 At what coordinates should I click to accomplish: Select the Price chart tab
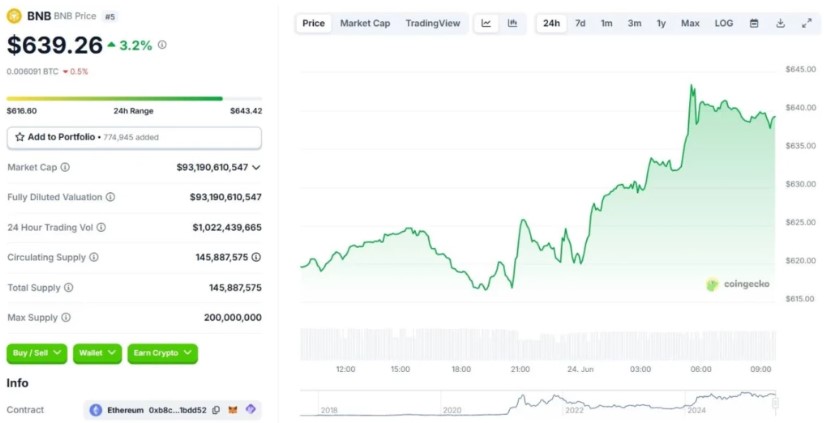click(x=313, y=23)
